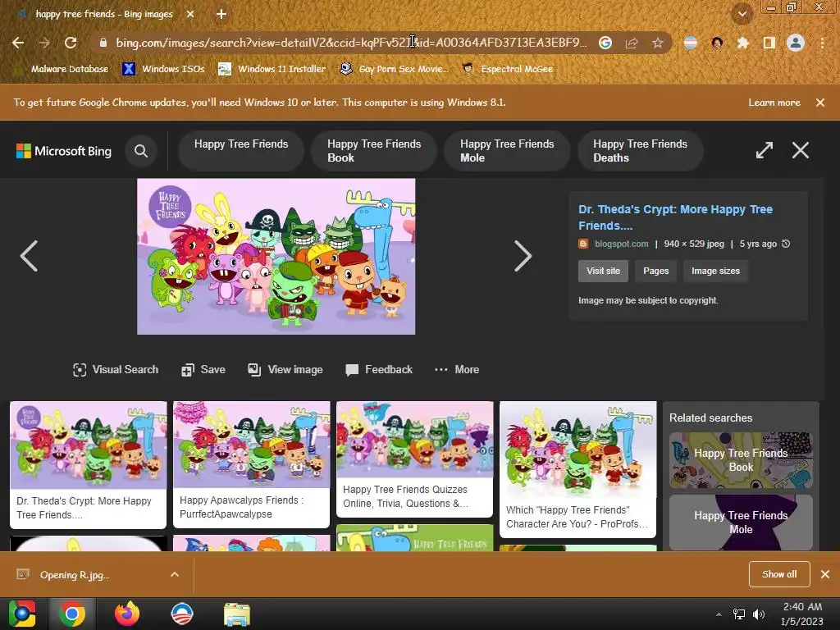Show hidden tray icons arrow
The width and height of the screenshot is (840, 630).
point(719,614)
